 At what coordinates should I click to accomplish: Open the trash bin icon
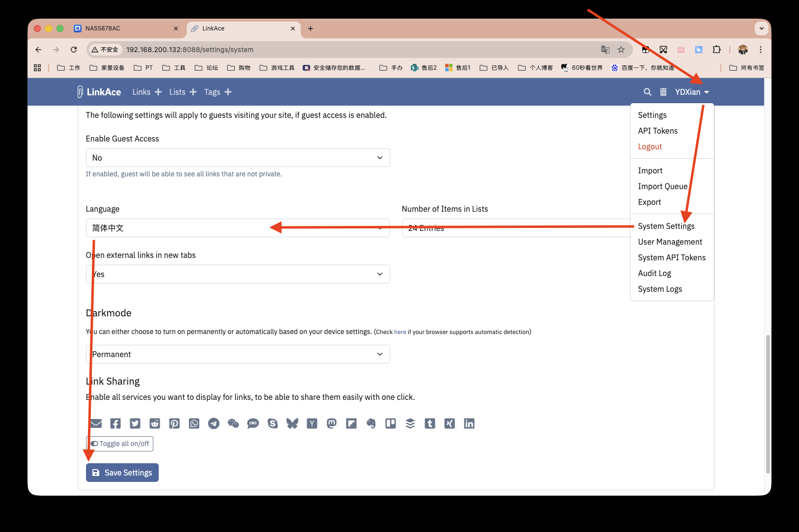coord(663,92)
